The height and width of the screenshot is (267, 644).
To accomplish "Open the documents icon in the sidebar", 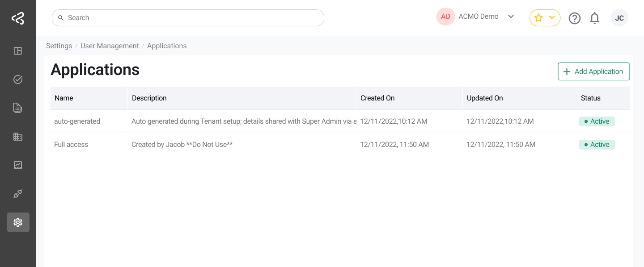I will (18, 108).
